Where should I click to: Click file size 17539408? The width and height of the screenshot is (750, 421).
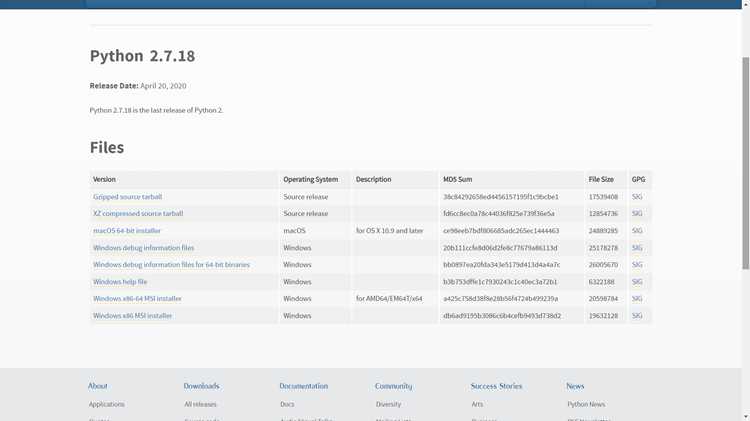tap(603, 197)
